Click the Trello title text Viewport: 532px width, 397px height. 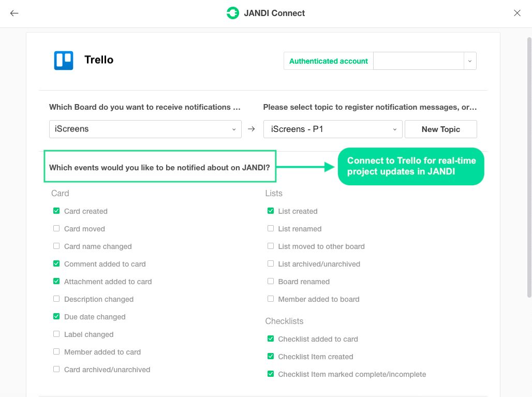click(x=99, y=60)
